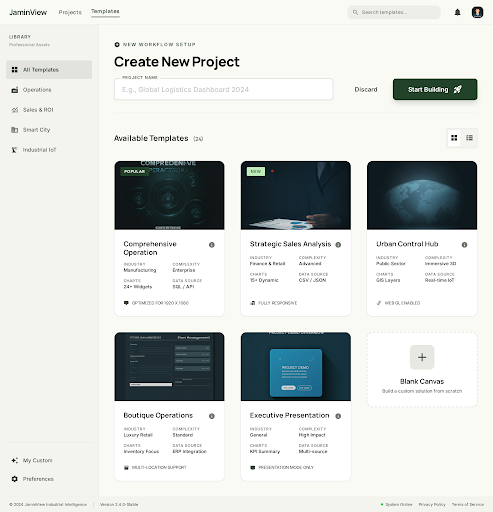Click the notifications bell icon
The image size is (493, 512).
click(457, 12)
